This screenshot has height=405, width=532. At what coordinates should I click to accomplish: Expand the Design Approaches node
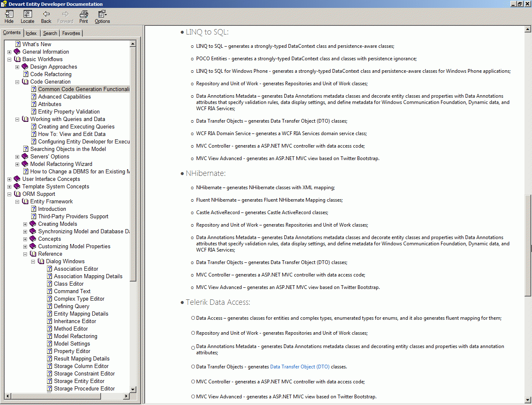tap(17, 67)
